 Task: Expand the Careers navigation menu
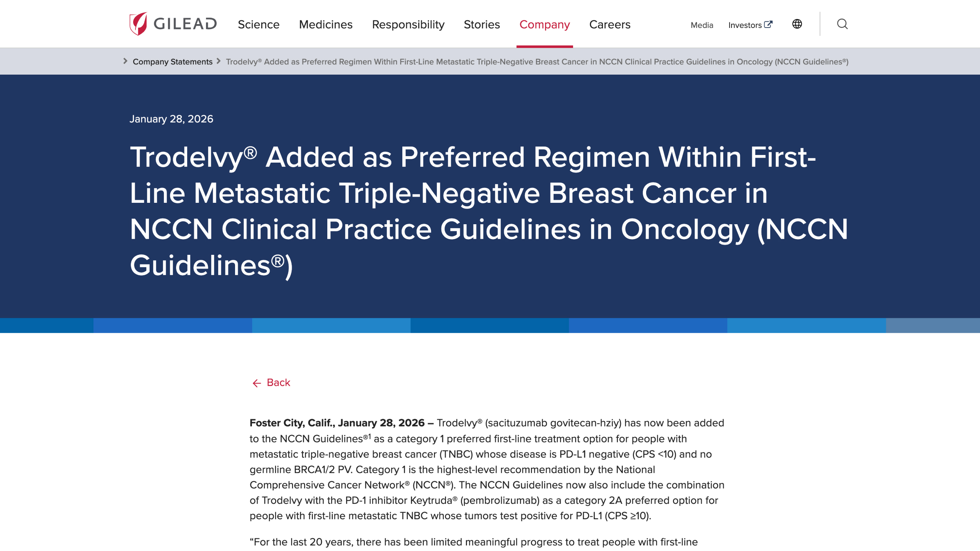coord(609,24)
